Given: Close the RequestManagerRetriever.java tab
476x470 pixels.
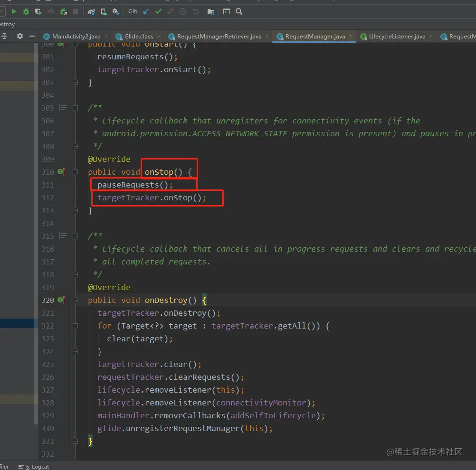Looking at the screenshot, I should click(267, 36).
